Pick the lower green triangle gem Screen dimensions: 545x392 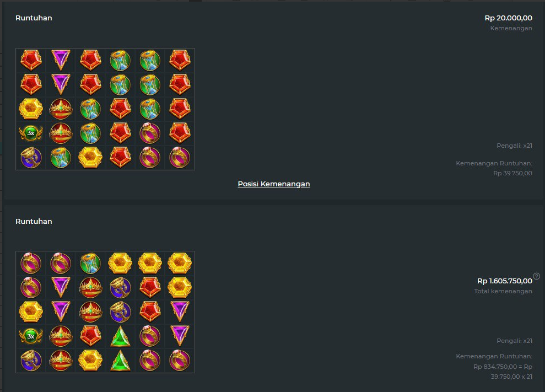pos(120,361)
